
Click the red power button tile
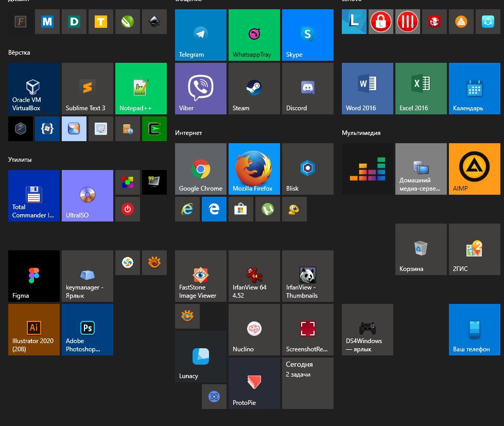[128, 209]
